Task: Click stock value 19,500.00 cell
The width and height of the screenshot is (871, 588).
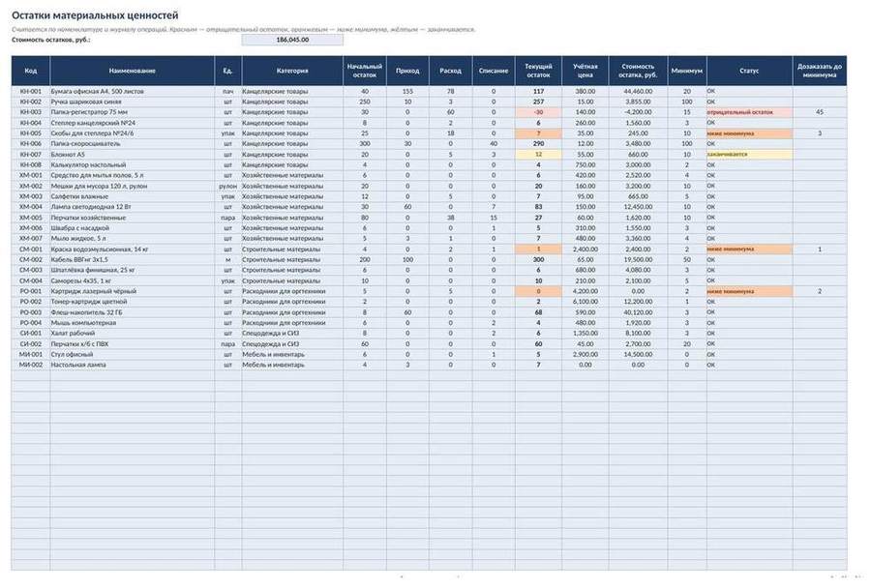Action: point(638,260)
